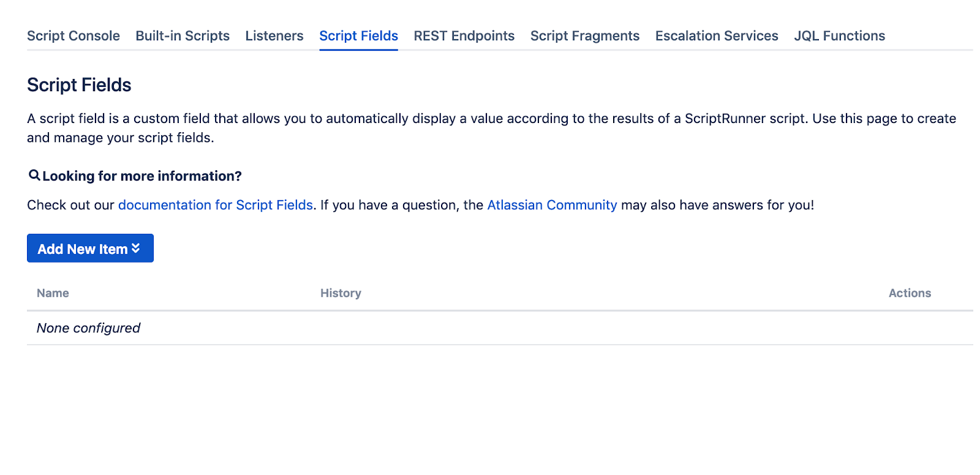980x475 pixels.
Task: Open the Escalation Services tab
Action: (x=717, y=36)
